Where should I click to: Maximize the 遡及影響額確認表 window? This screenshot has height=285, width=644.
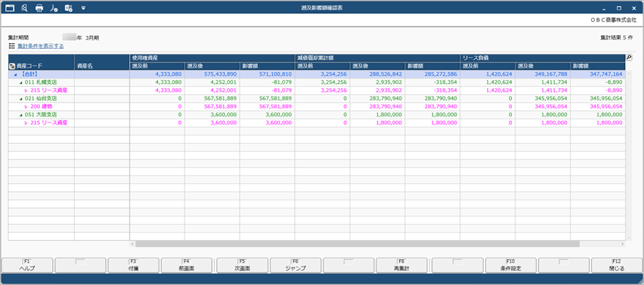point(618,8)
